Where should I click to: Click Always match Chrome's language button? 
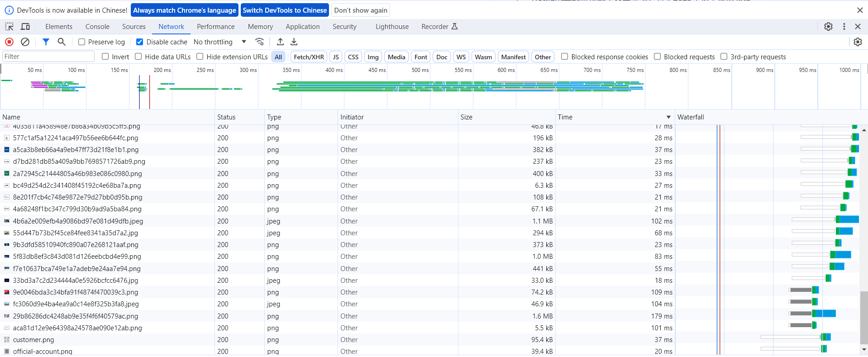point(185,10)
